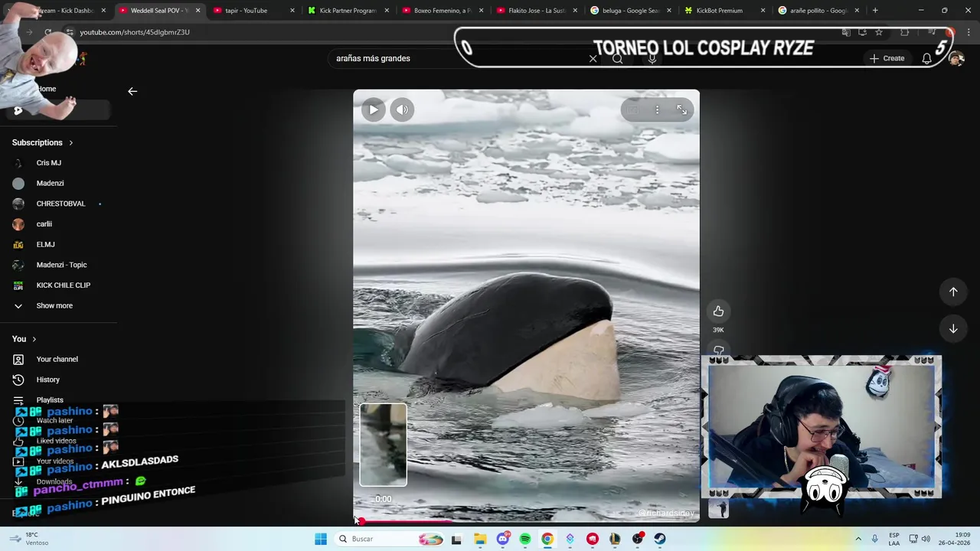This screenshot has width=980, height=551.
Task: Switch to the beluga Google Search tab
Action: click(631, 11)
